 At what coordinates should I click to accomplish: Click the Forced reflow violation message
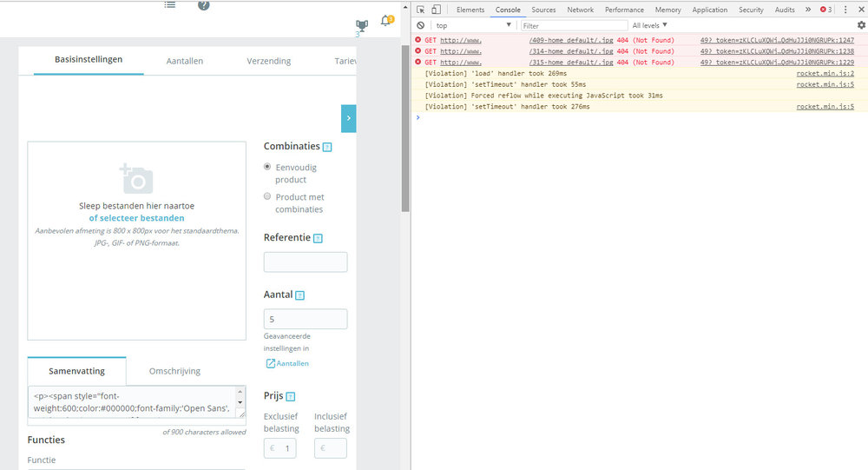click(543, 96)
